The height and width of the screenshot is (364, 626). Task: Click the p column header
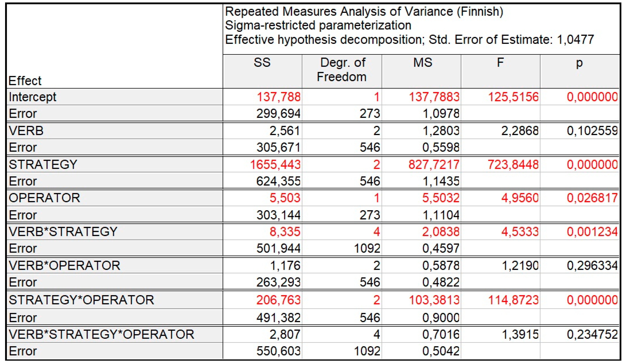point(579,63)
